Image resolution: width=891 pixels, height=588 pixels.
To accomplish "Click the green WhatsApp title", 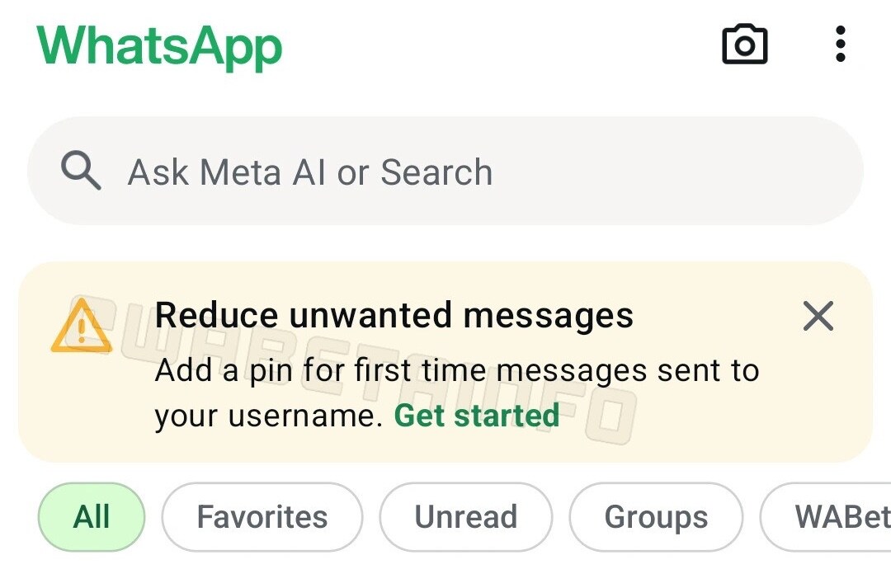I will (159, 45).
